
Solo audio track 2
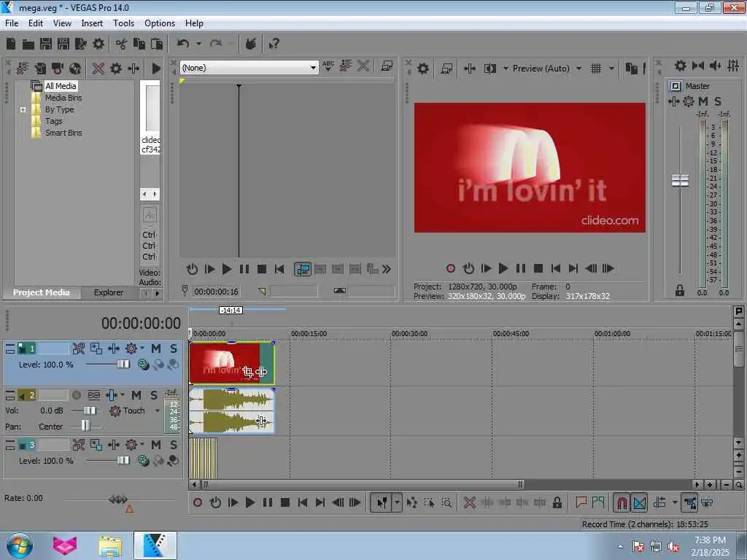click(x=154, y=395)
